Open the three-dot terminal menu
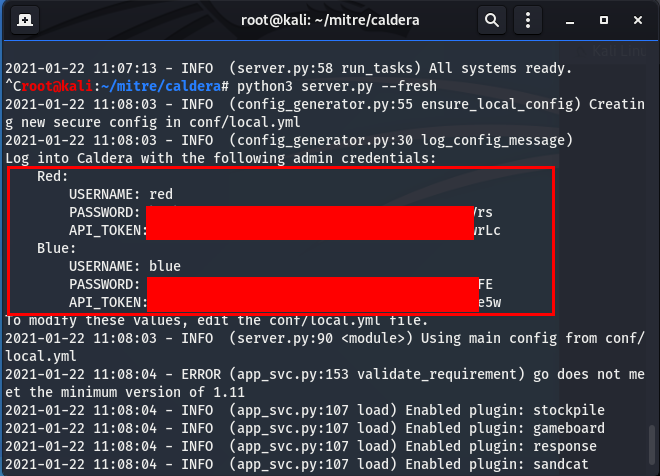Screen dimensions: 660x476 point(528,20)
